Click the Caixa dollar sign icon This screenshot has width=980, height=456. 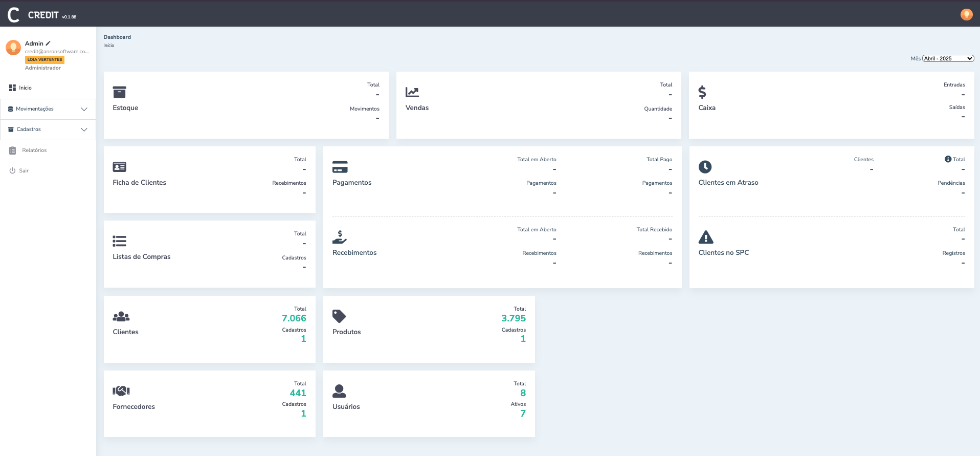[x=702, y=92]
